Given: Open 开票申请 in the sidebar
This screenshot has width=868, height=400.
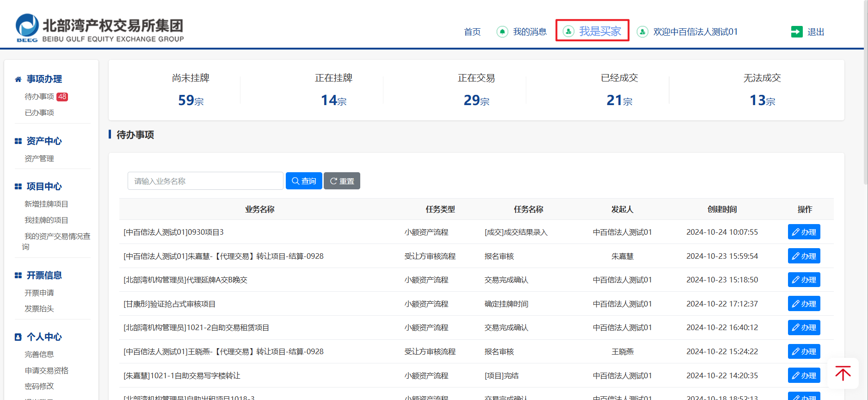Looking at the screenshot, I should pos(39,293).
